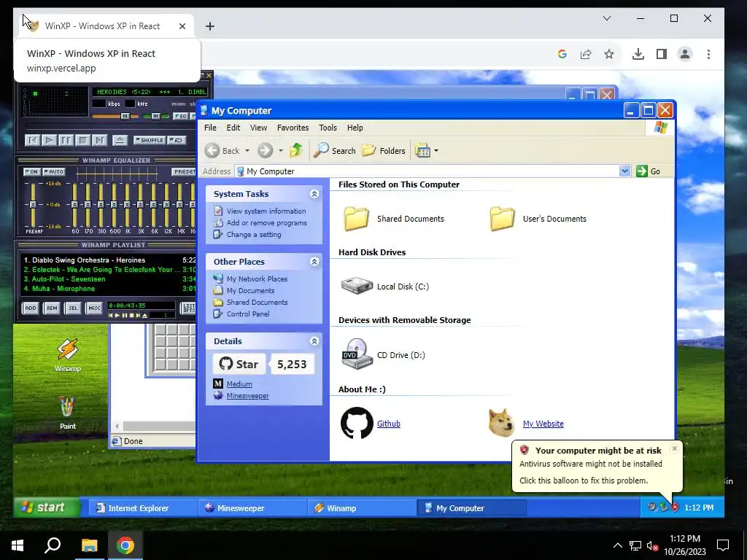Click the Winamp Eject button
This screenshot has height=560, width=747.
[x=120, y=140]
